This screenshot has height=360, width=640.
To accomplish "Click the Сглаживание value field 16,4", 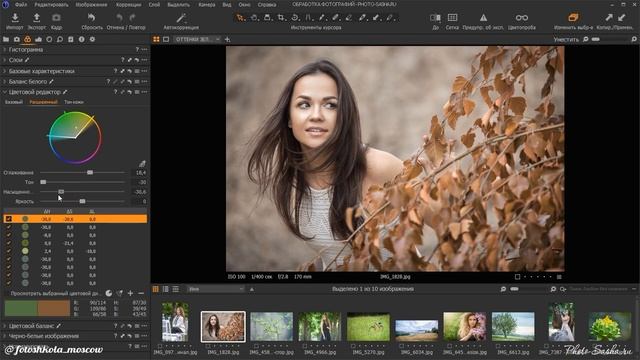I will [x=140, y=173].
